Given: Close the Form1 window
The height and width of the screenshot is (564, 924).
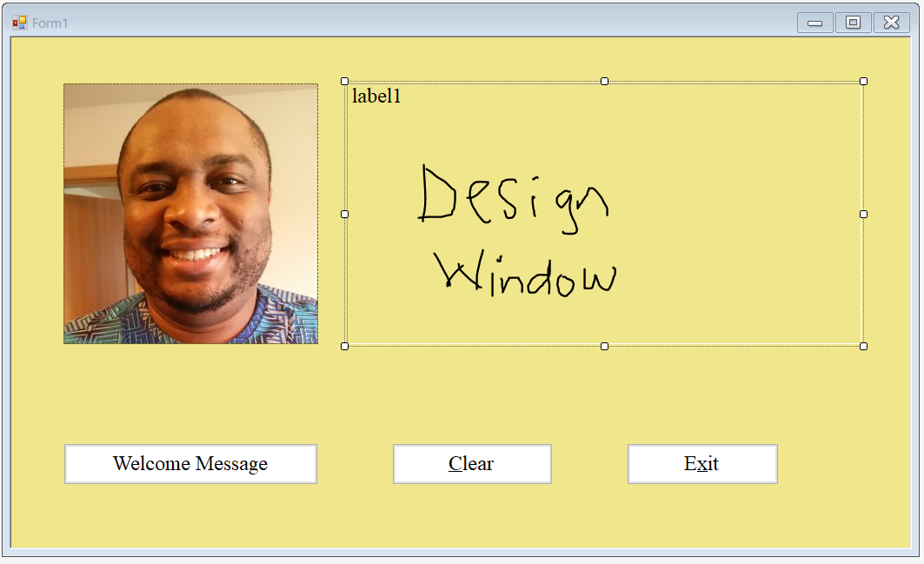Looking at the screenshot, I should [x=892, y=23].
